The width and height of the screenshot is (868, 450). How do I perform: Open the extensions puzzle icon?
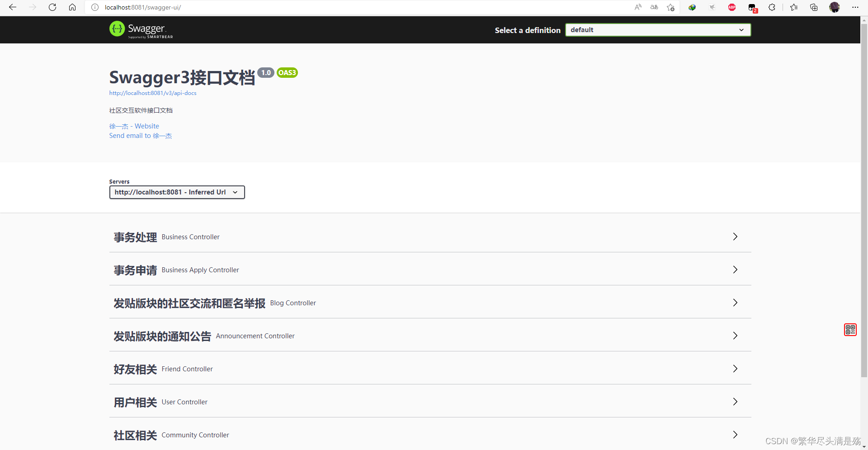coord(772,7)
